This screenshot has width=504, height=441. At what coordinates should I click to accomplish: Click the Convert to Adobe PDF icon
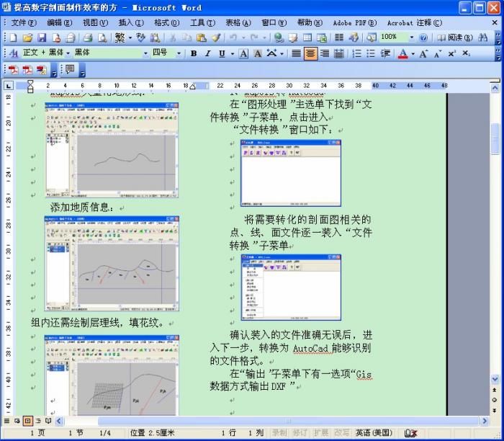coord(13,70)
